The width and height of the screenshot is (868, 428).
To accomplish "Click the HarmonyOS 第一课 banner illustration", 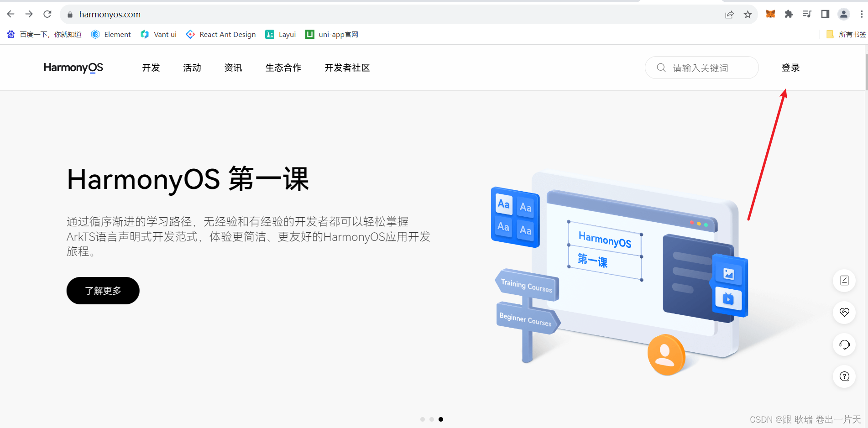I will (620, 274).
